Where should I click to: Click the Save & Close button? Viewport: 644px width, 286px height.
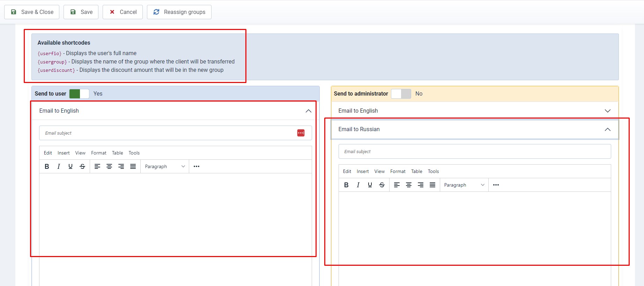(x=32, y=12)
